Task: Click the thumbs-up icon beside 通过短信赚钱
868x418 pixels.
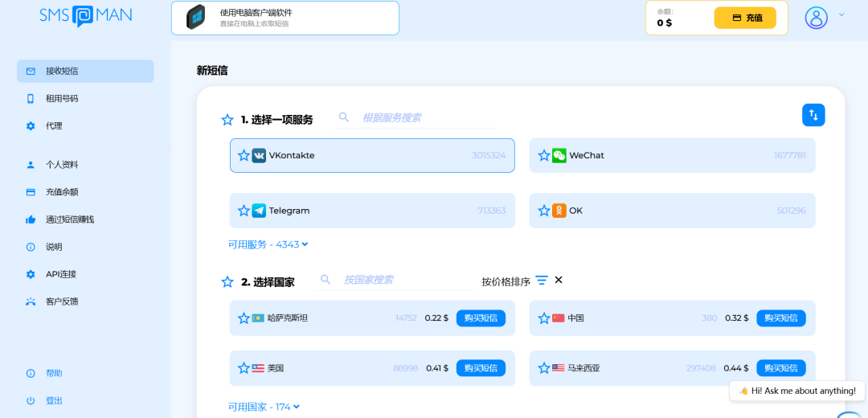Action: [x=31, y=219]
